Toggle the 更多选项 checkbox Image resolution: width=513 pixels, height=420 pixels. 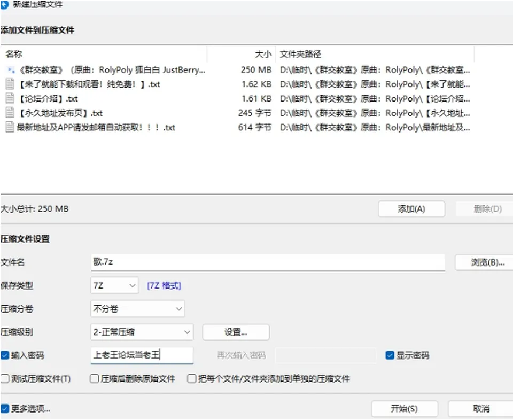[5, 409]
